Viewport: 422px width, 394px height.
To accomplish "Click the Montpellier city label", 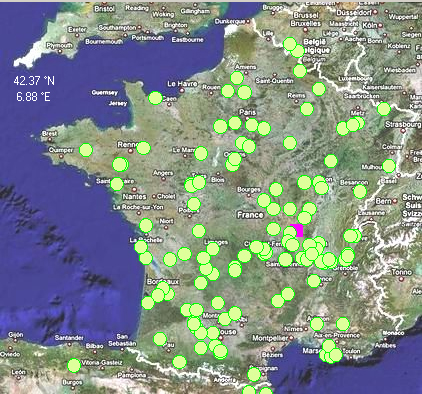I will 270,338.
